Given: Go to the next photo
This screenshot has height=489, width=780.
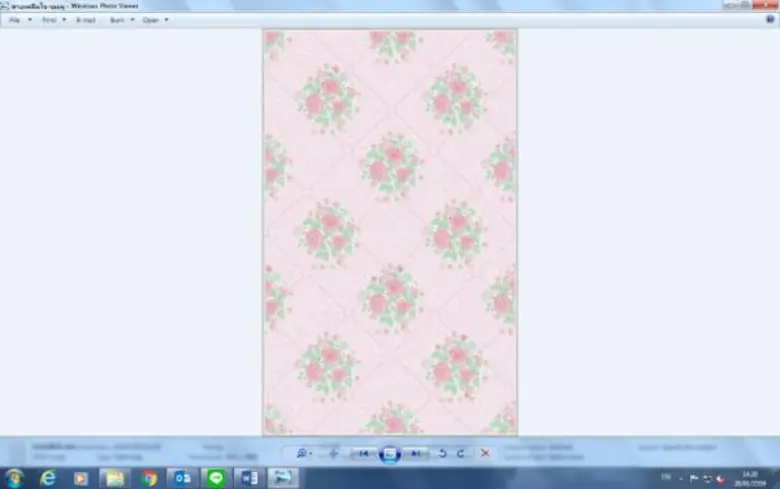Looking at the screenshot, I should click(416, 453).
